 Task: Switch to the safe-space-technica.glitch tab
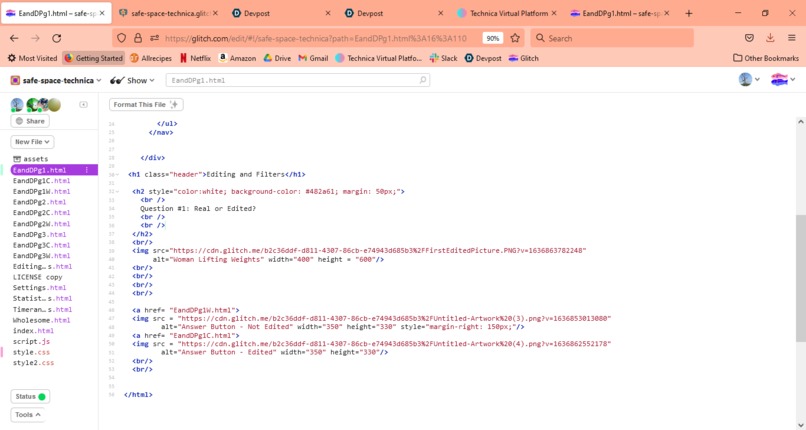(168, 13)
